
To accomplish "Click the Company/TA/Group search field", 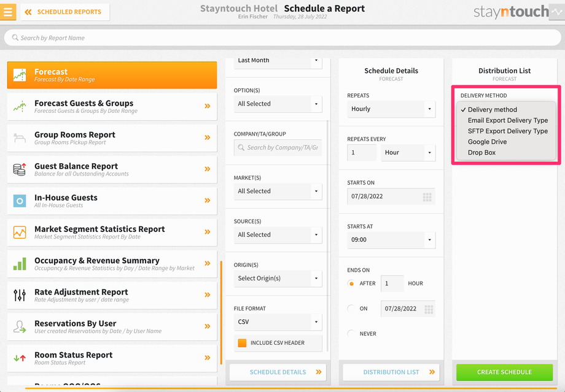I will (278, 148).
